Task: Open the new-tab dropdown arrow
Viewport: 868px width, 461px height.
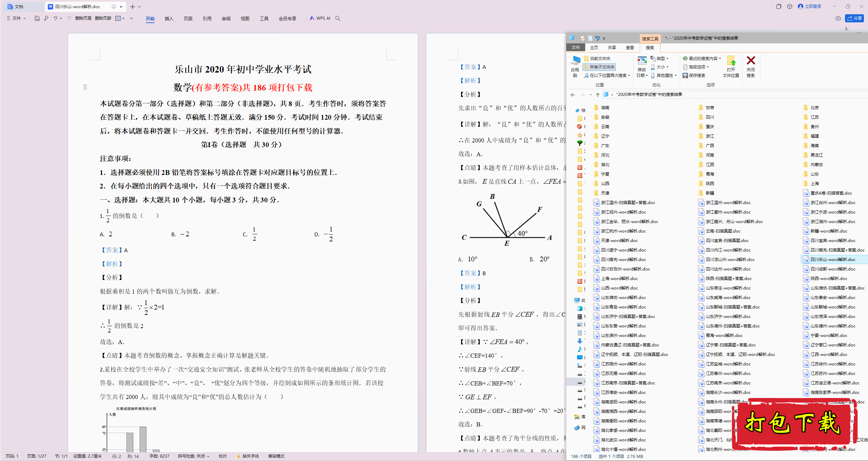Action: (139, 6)
